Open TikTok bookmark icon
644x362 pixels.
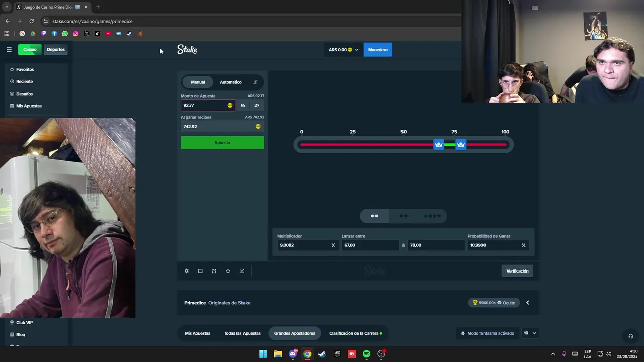click(97, 34)
